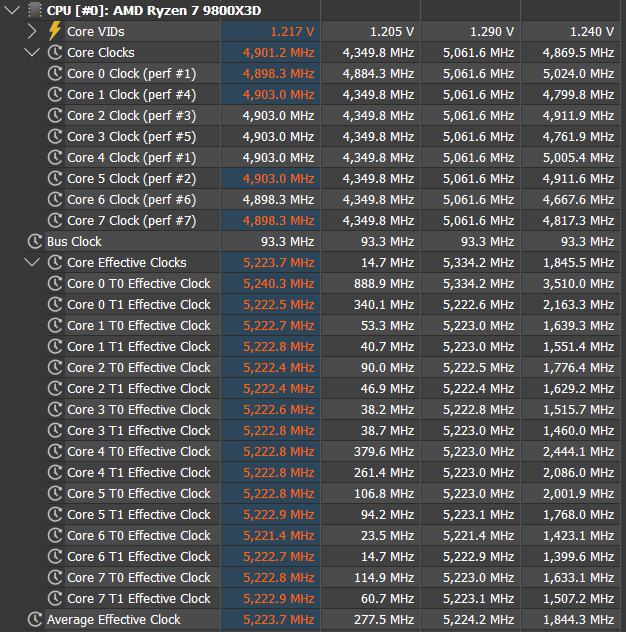626x632 pixels.
Task: Collapse the Core Clocks group
Action: pos(32,52)
